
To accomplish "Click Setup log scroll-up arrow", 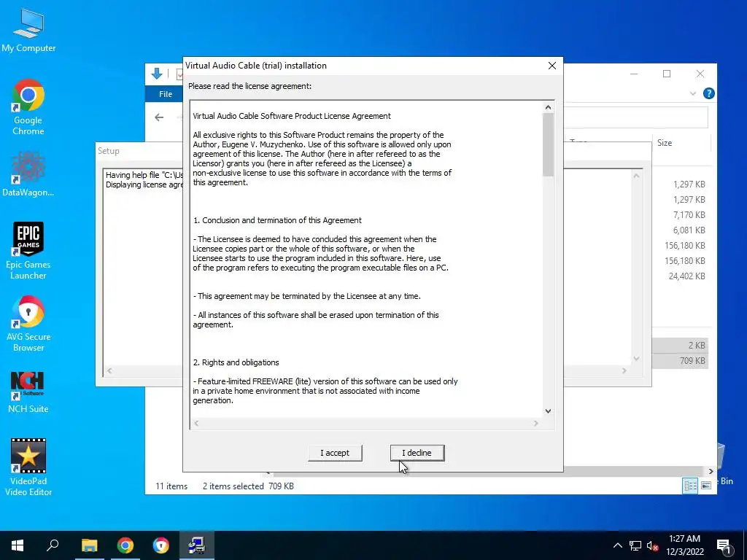I will coord(636,176).
